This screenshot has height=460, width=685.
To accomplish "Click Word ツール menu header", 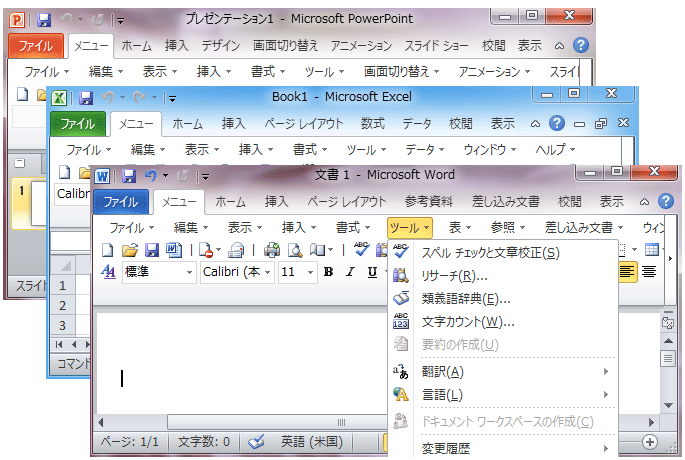I will pos(410,228).
